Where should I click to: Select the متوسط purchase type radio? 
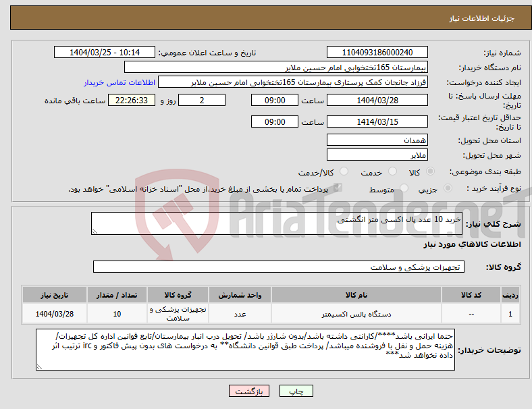[x=404, y=188]
